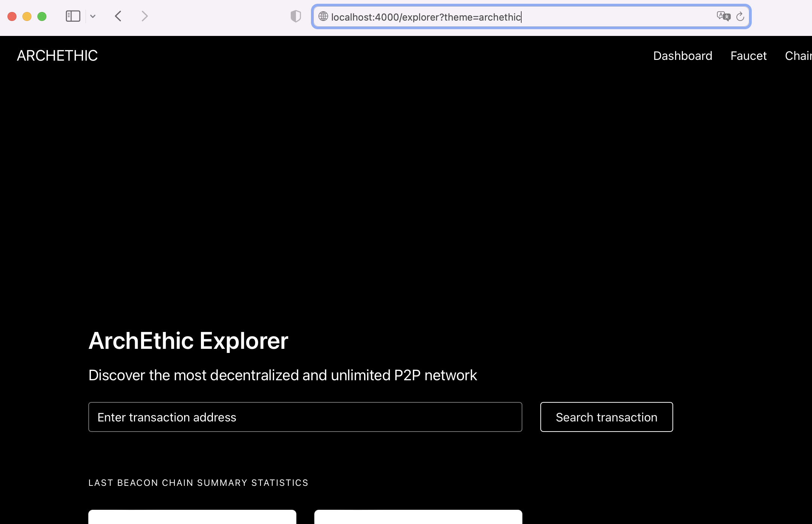Viewport: 812px width, 524px height.
Task: Navigate to the Faucet page
Action: pyautogui.click(x=748, y=55)
